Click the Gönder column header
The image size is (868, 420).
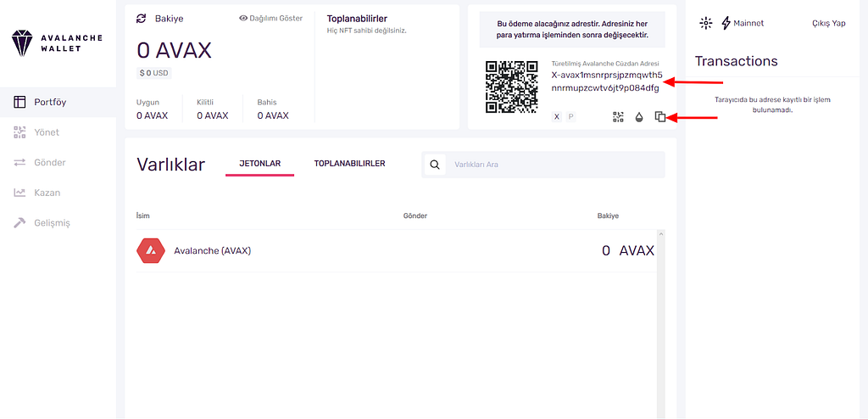(415, 215)
